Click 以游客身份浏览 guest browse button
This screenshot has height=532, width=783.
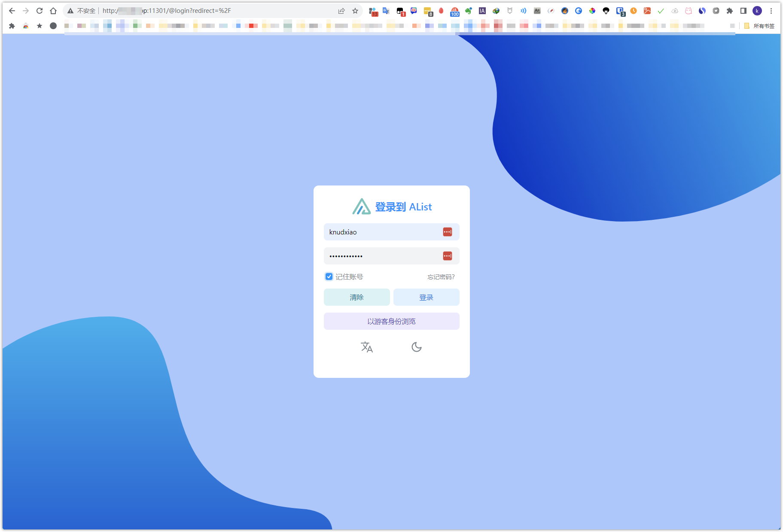pos(392,321)
